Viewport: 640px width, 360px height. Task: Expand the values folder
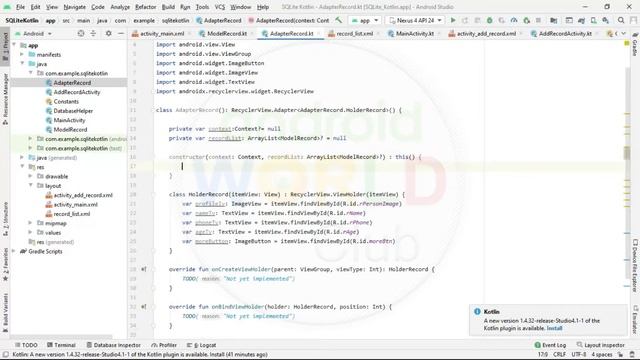point(30,233)
